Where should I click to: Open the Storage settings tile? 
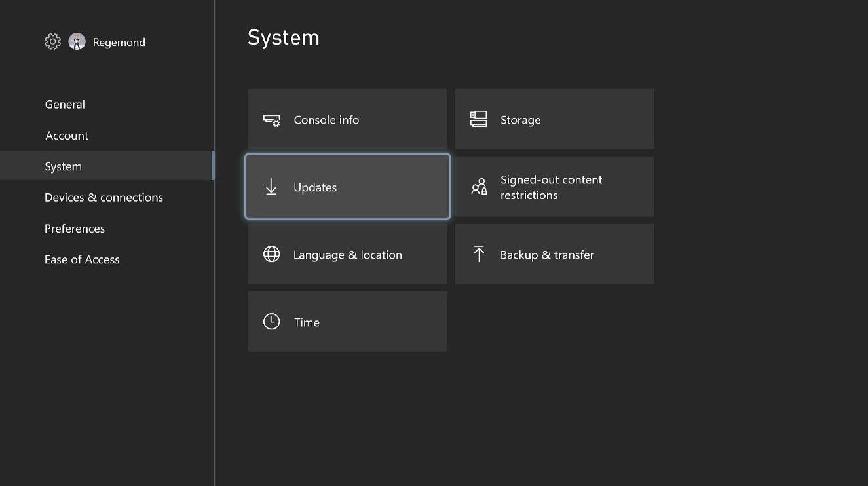554,119
